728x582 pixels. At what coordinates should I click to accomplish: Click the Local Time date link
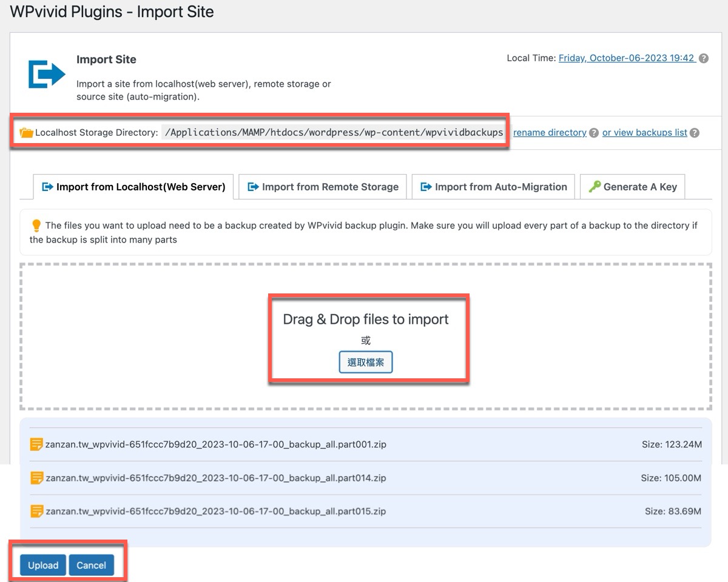[x=627, y=58]
